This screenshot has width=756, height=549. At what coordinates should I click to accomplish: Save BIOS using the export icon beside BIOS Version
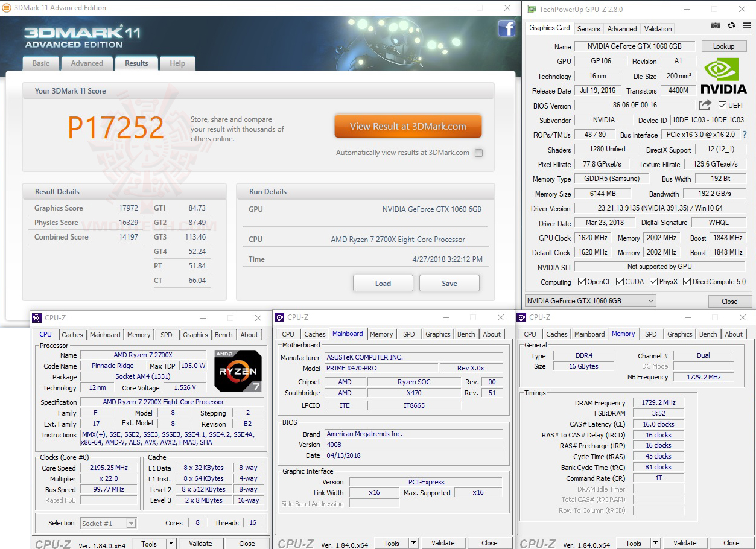point(704,105)
